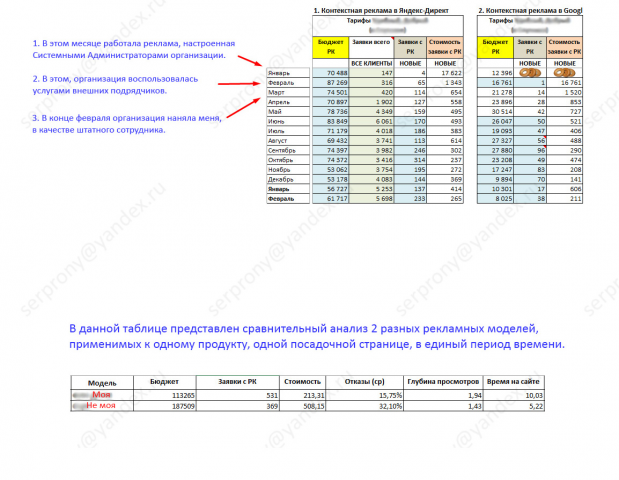Select the 'Октябрь' row label

[x=288, y=160]
